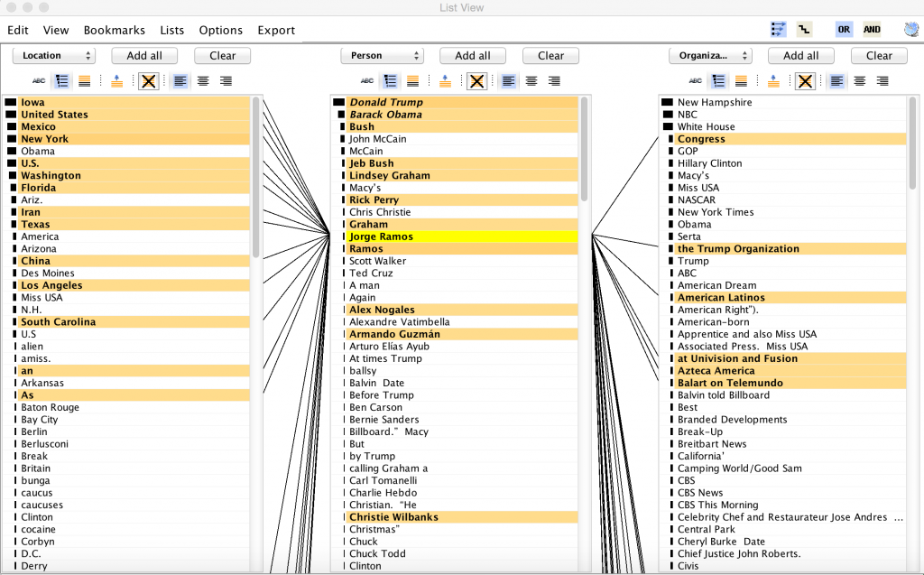Click the globe icon at top right
Image resolution: width=924 pixels, height=575 pixels.
tap(911, 29)
